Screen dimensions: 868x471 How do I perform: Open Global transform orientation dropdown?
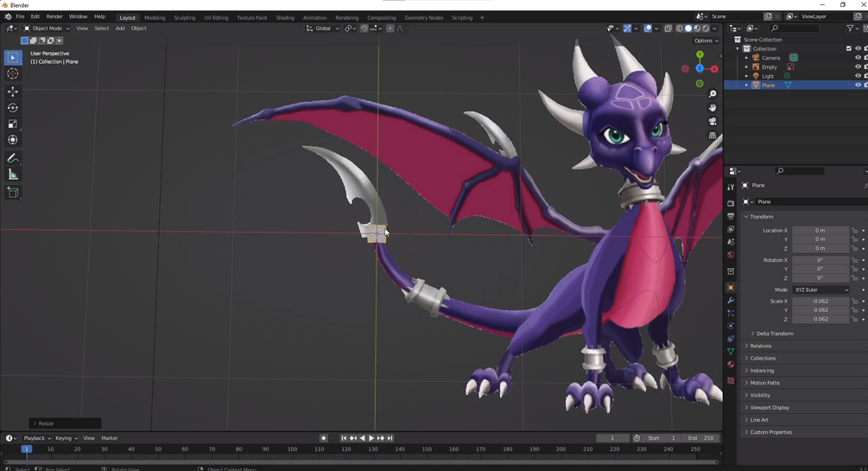[x=323, y=29]
